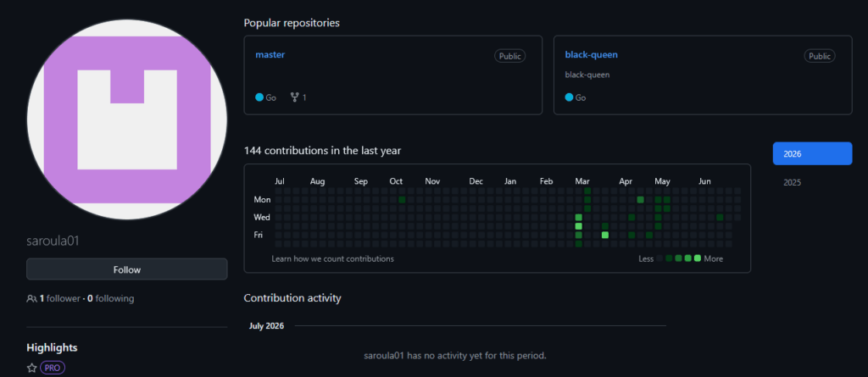Image resolution: width=868 pixels, height=377 pixels.
Task: Click the bright green Friday cell in March
Action: (x=605, y=236)
